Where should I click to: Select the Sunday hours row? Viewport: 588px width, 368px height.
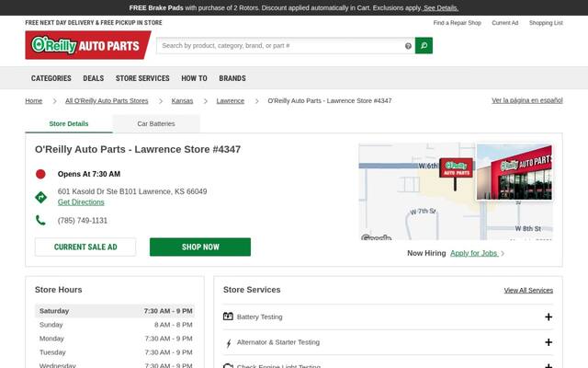tap(115, 325)
